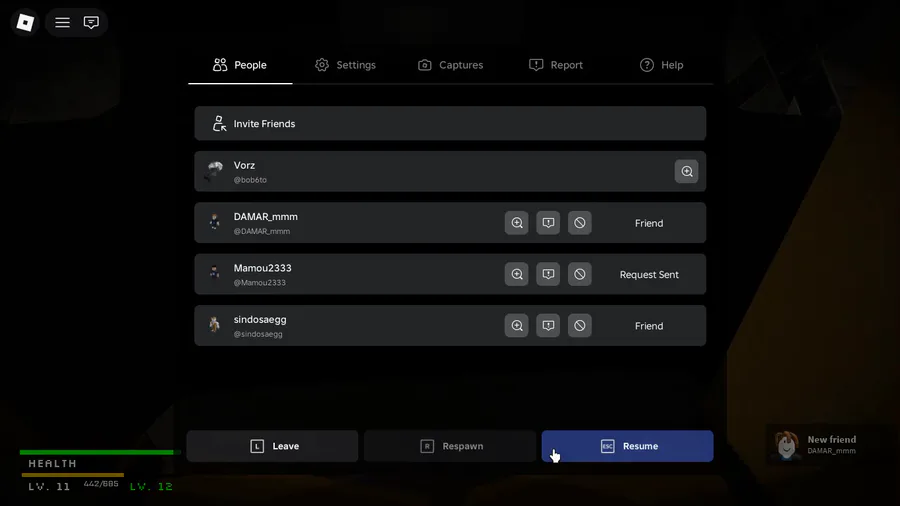
Task: Block DAMAR_mmm with the block icon
Action: coord(580,223)
